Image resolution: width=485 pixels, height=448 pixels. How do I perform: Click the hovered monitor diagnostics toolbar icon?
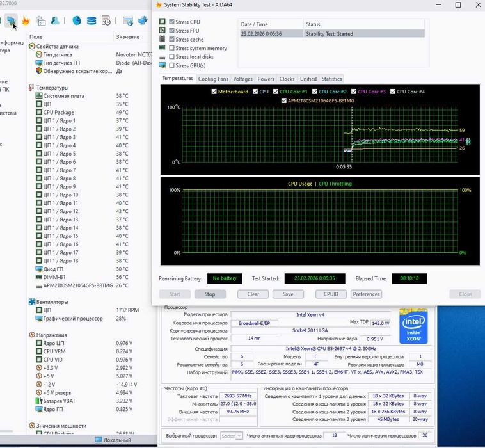pyautogui.click(x=11, y=20)
